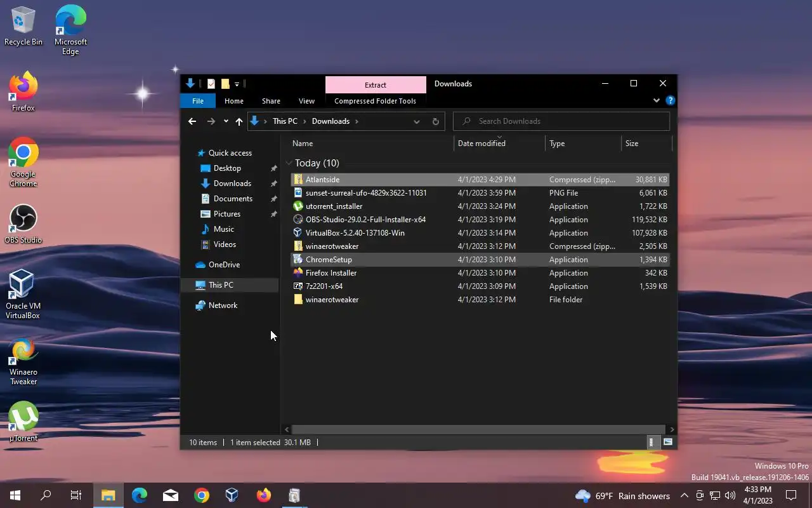The height and width of the screenshot is (508, 812).
Task: Open the Windows Start menu
Action: pos(15,495)
